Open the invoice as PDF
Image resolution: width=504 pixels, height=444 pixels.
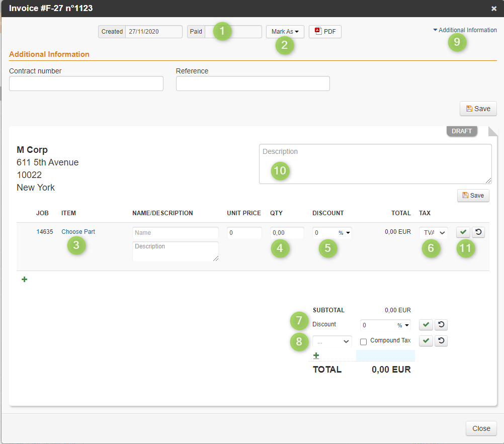(324, 31)
